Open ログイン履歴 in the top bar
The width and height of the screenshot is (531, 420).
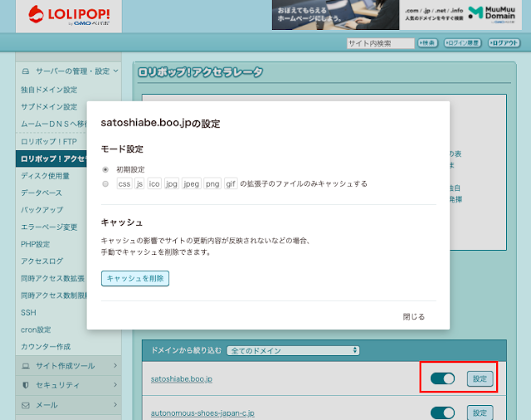point(462,43)
